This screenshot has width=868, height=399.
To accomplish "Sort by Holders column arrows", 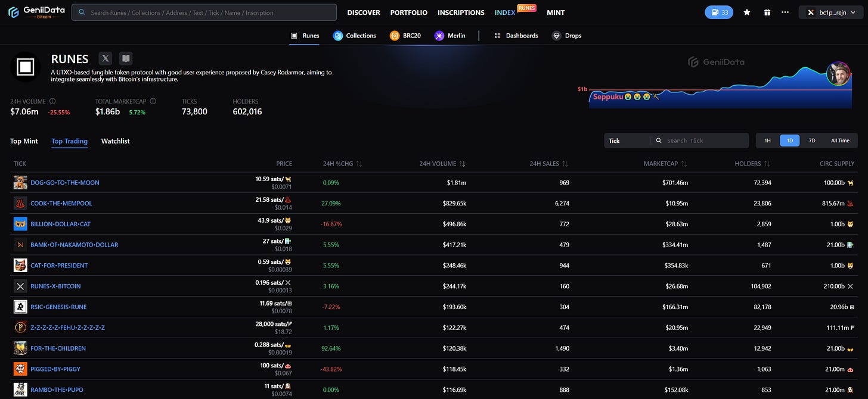I will (767, 163).
